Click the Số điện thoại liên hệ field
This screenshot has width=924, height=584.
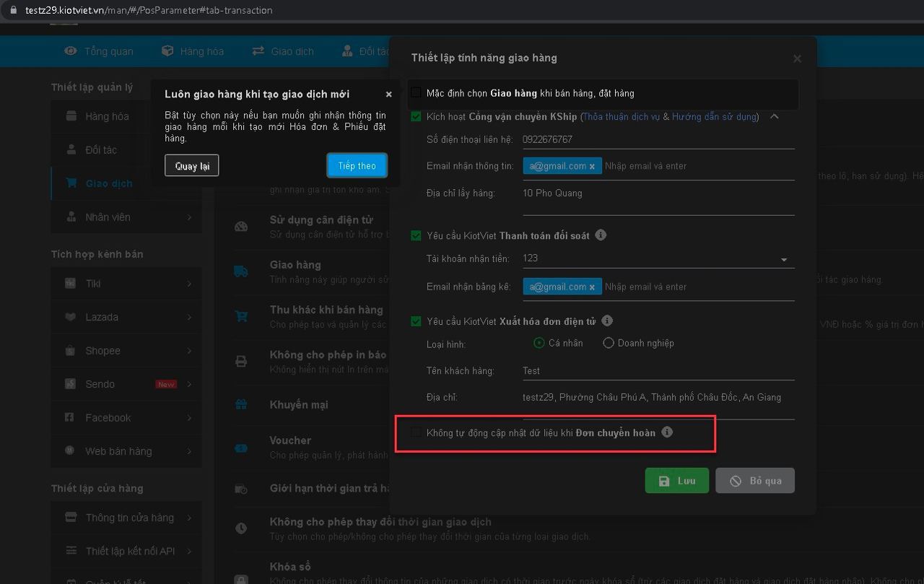tap(658, 139)
